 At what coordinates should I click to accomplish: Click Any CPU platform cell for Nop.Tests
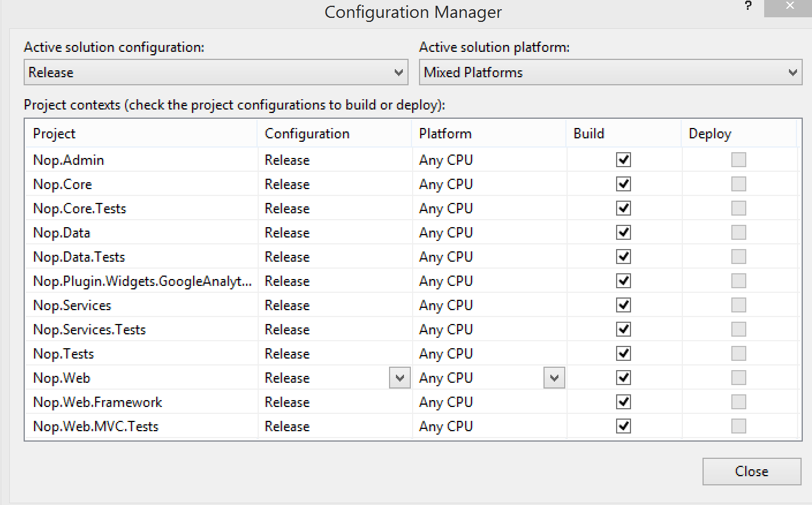pos(445,354)
